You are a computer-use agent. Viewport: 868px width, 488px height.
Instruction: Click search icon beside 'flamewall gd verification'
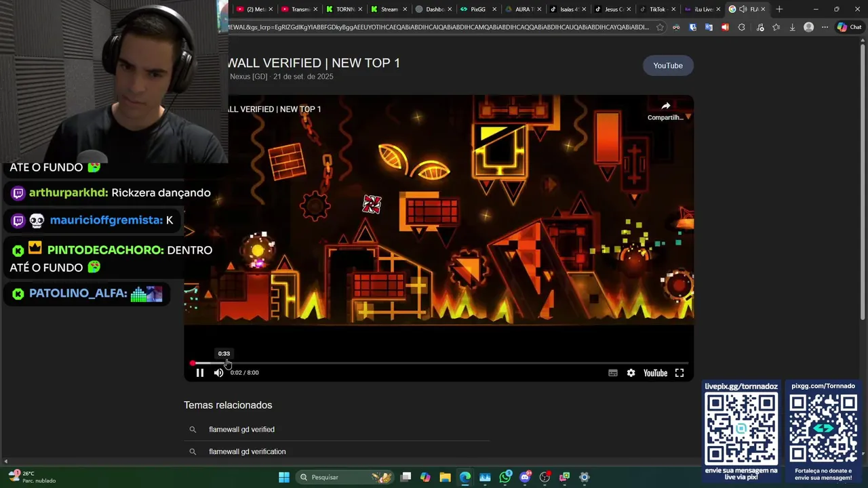(x=193, y=451)
